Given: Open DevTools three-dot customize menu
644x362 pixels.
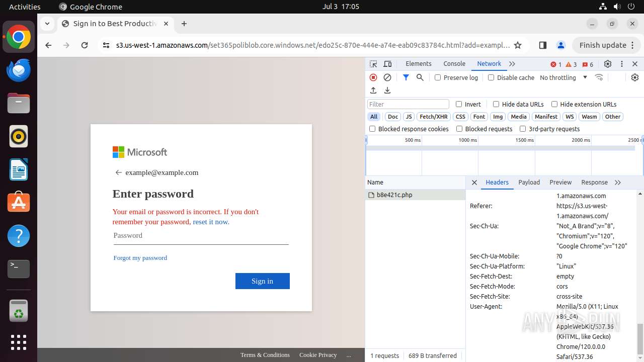Looking at the screenshot, I should pos(622,64).
